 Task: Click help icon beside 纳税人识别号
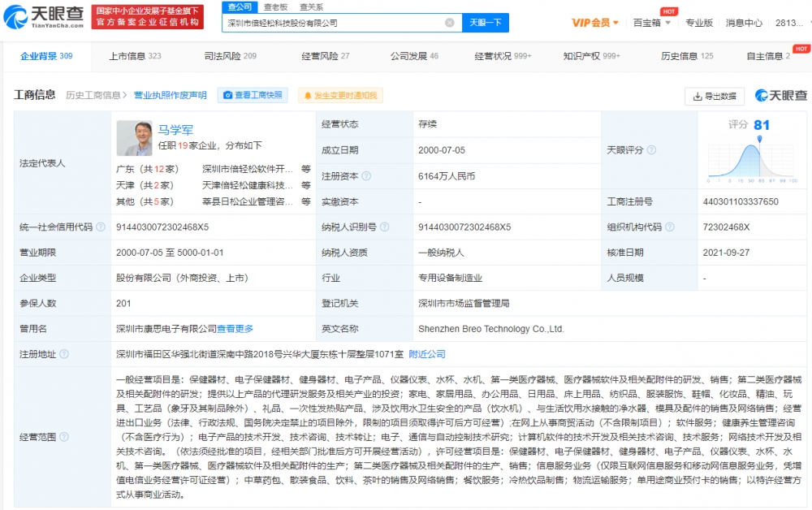tap(384, 227)
